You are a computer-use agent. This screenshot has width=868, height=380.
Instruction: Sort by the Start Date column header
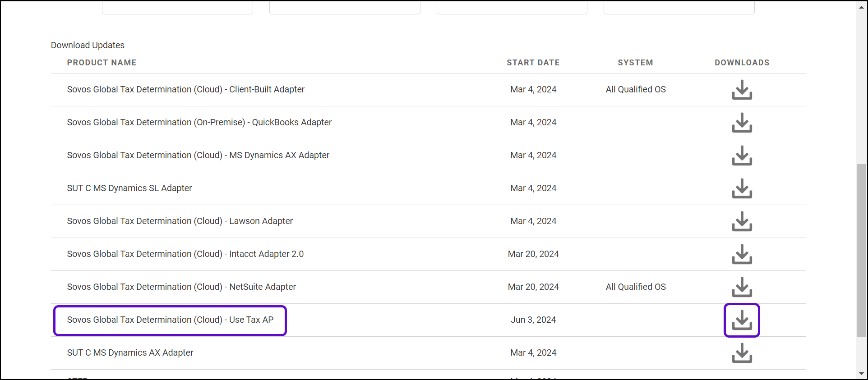pyautogui.click(x=533, y=63)
